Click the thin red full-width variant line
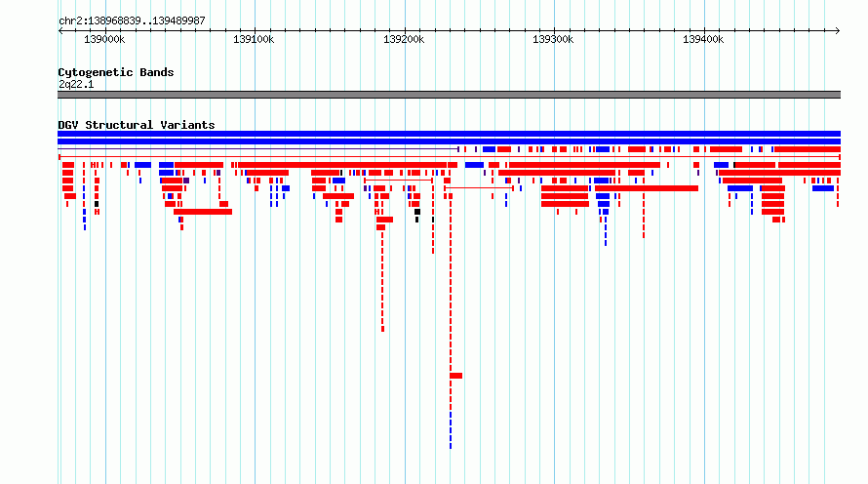The height and width of the screenshot is (484, 868). click(449, 157)
